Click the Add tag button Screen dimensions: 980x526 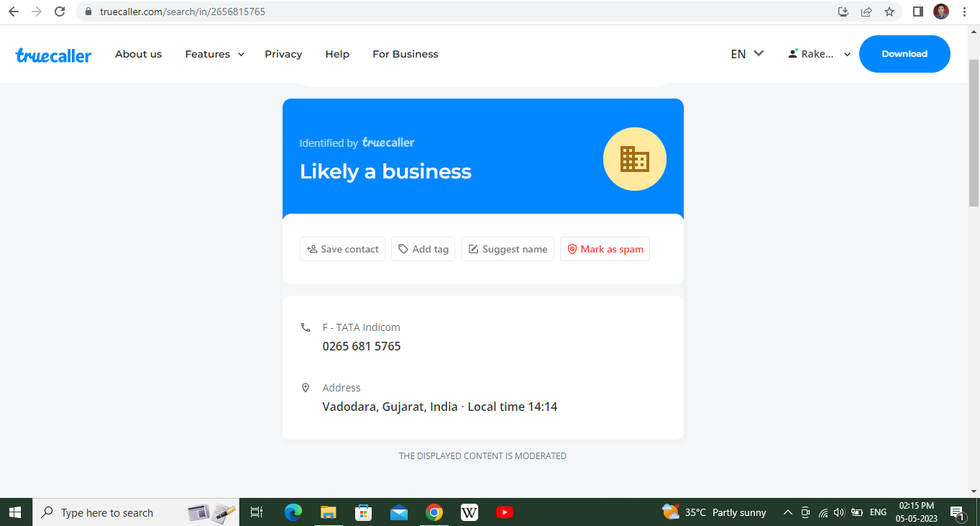point(423,249)
